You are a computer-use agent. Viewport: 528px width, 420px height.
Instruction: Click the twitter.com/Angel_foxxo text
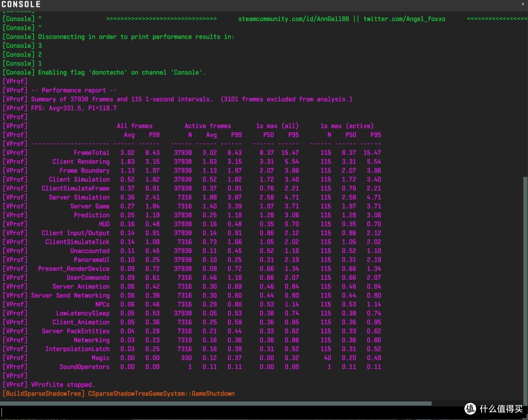[404, 19]
